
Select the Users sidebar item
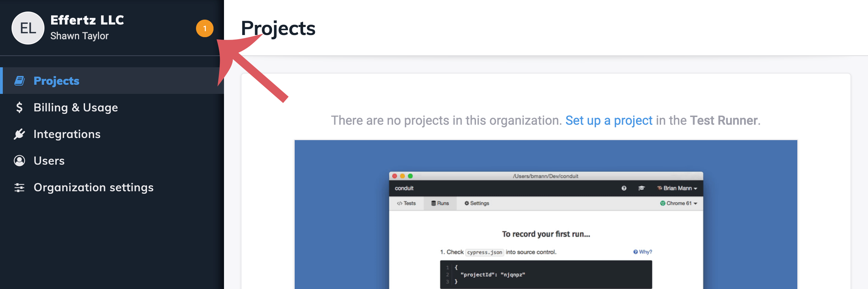(49, 161)
